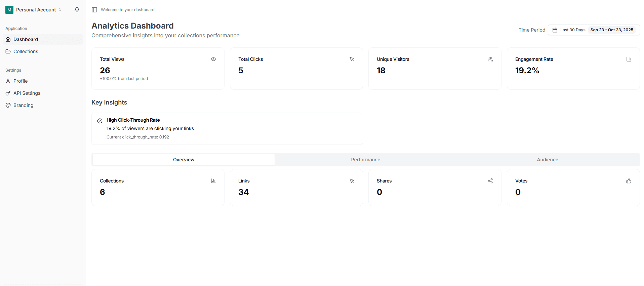Click the Welcome to your dashboard breadcrumb
This screenshot has width=644, height=286.
[x=127, y=10]
